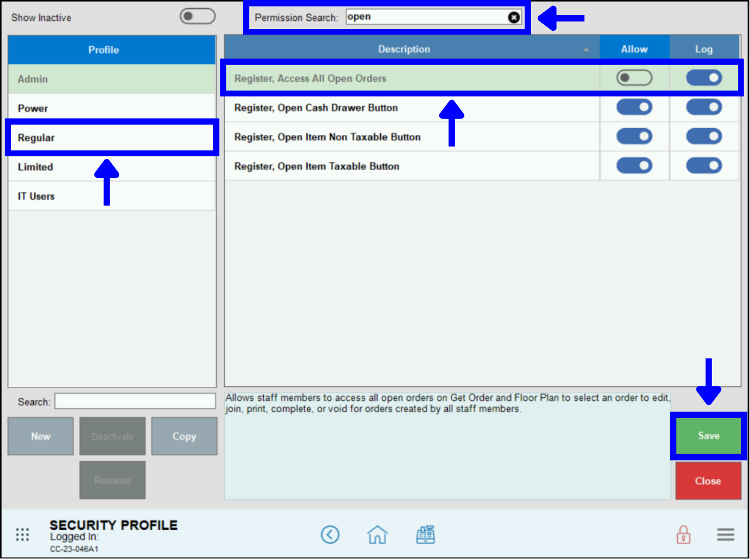Click the New button
This screenshot has height=560, width=750.
pyautogui.click(x=40, y=436)
